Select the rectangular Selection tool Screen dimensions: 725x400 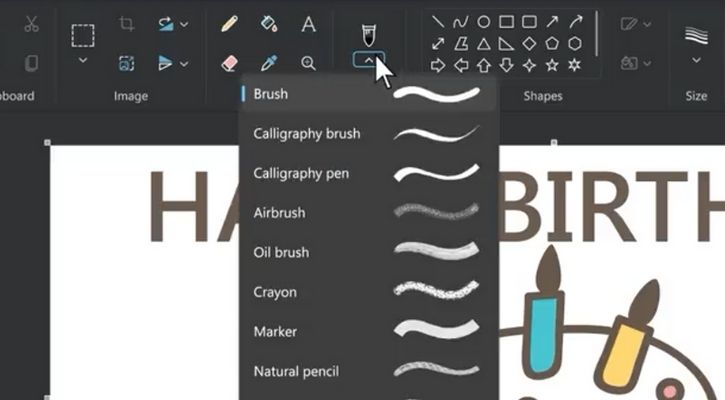[x=83, y=35]
